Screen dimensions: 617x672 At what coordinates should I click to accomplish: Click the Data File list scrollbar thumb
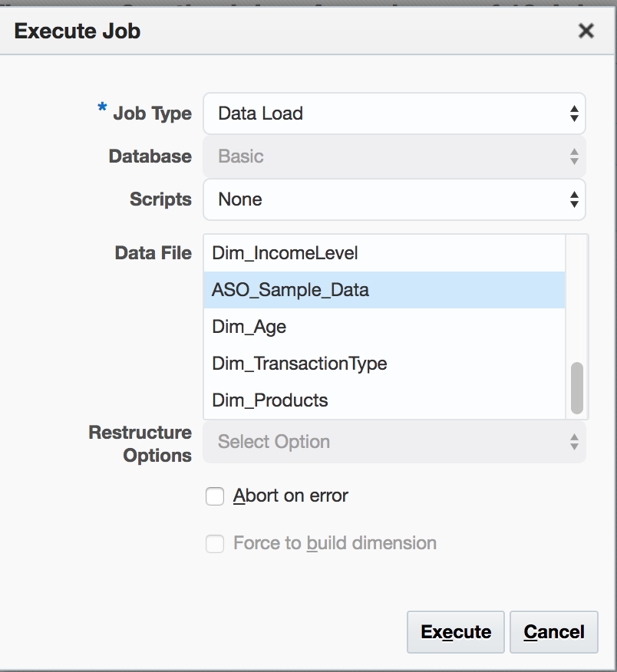tap(577, 387)
